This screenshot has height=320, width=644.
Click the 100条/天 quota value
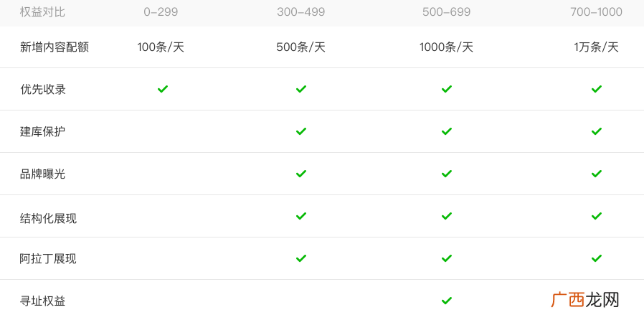161,47
